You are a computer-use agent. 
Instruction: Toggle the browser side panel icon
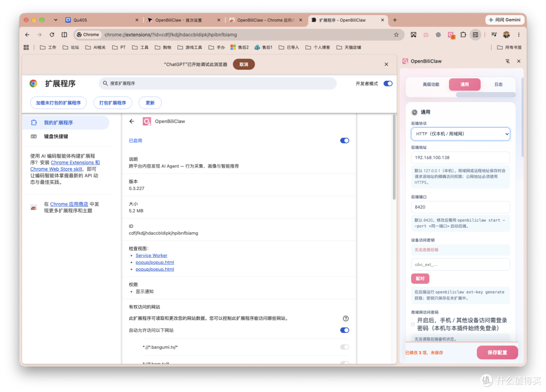click(x=475, y=35)
